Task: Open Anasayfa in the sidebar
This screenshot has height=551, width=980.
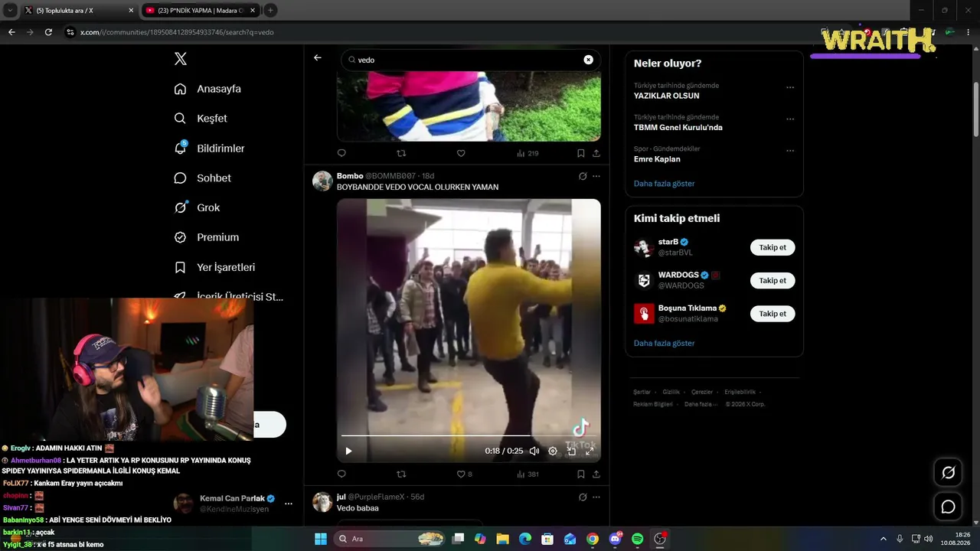Action: click(x=207, y=89)
